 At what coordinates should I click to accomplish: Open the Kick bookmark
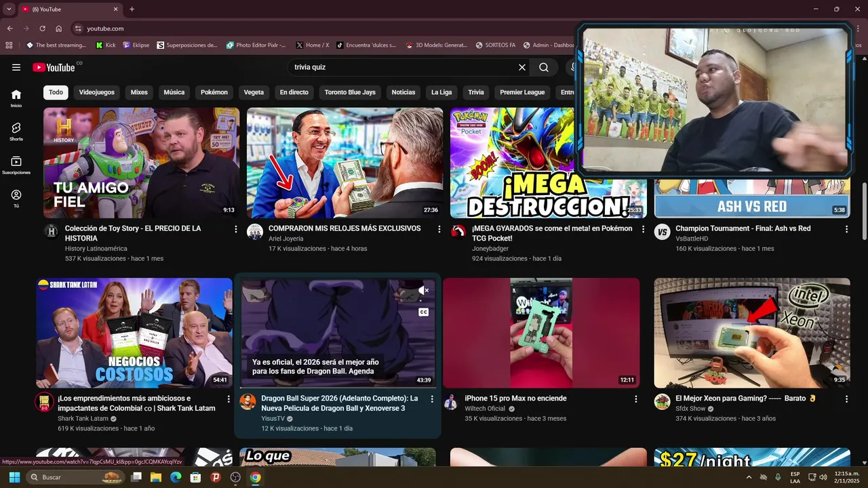click(x=106, y=45)
